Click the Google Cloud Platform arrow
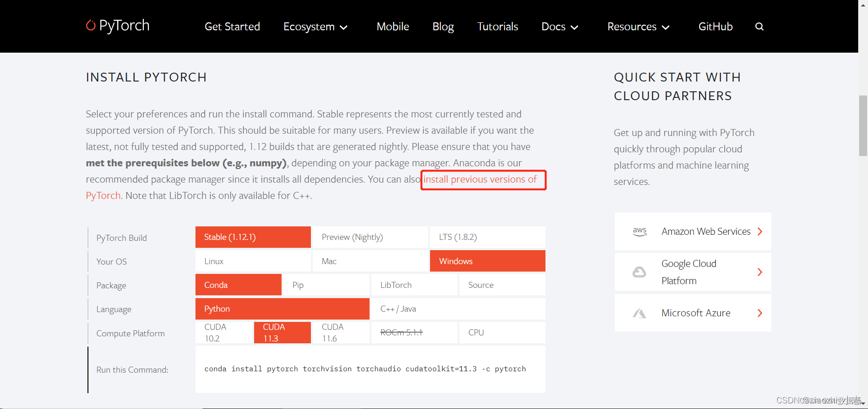 click(760, 272)
